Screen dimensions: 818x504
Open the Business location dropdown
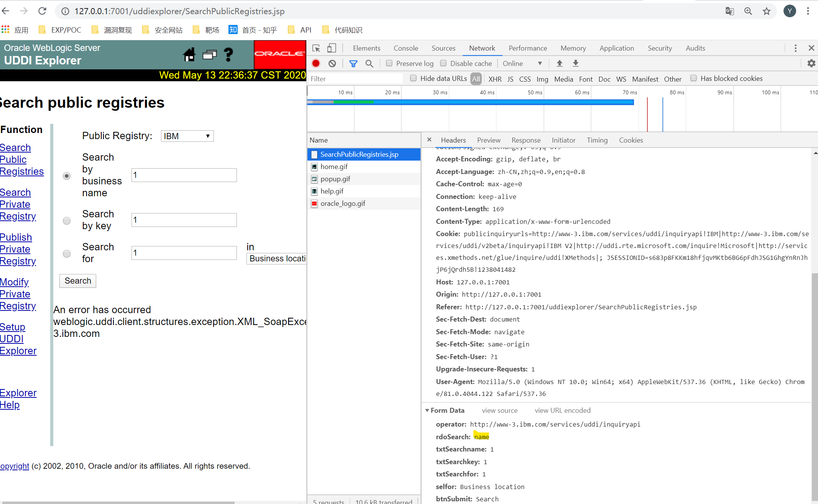point(276,259)
